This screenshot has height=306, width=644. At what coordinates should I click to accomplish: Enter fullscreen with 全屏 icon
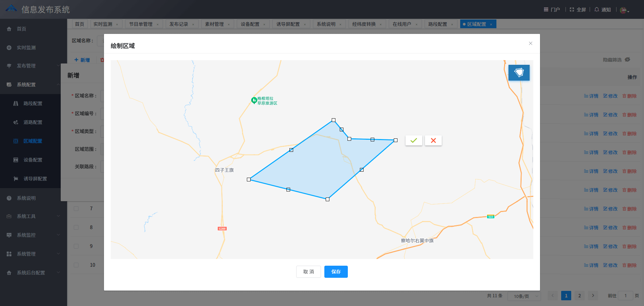coord(572,9)
